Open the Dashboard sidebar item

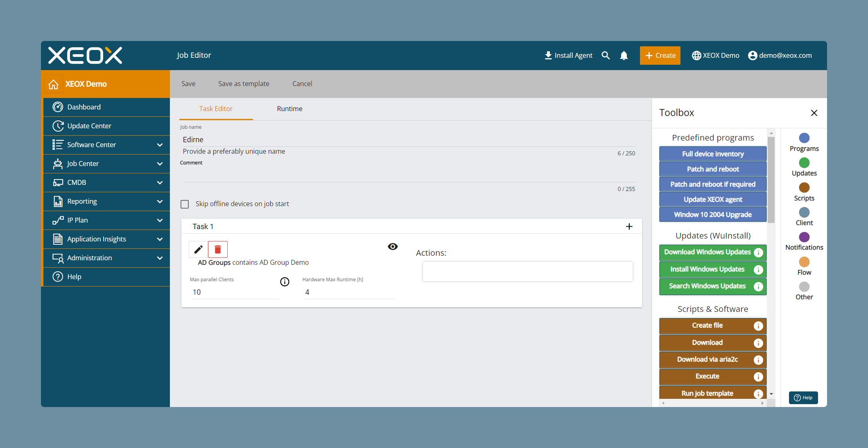[x=106, y=107]
